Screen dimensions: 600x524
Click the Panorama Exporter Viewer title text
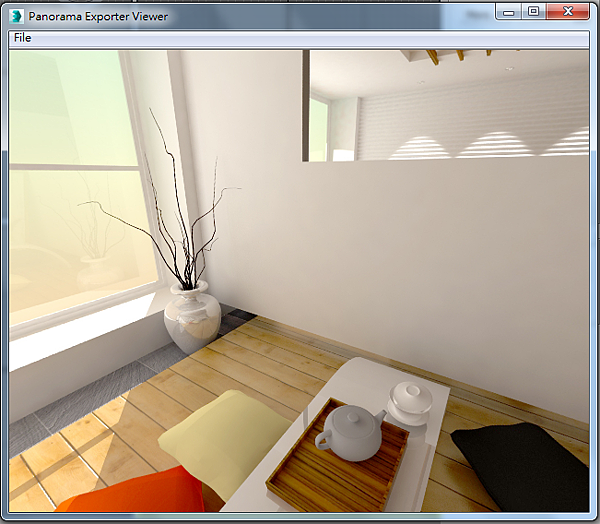98,16
